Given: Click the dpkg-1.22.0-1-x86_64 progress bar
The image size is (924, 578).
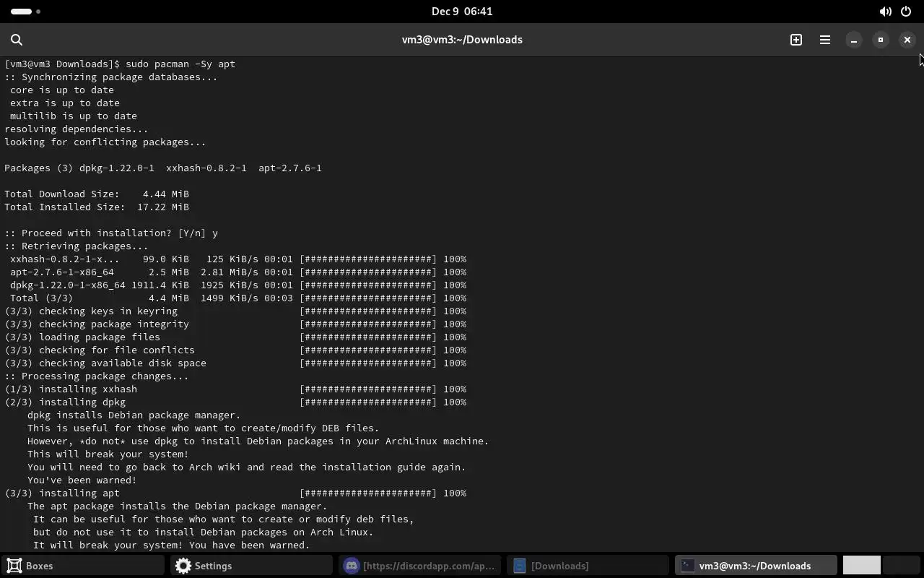Looking at the screenshot, I should tap(368, 285).
